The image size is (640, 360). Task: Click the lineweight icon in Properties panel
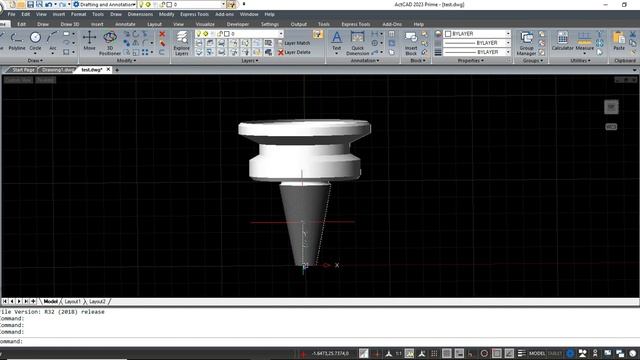[x=438, y=52]
